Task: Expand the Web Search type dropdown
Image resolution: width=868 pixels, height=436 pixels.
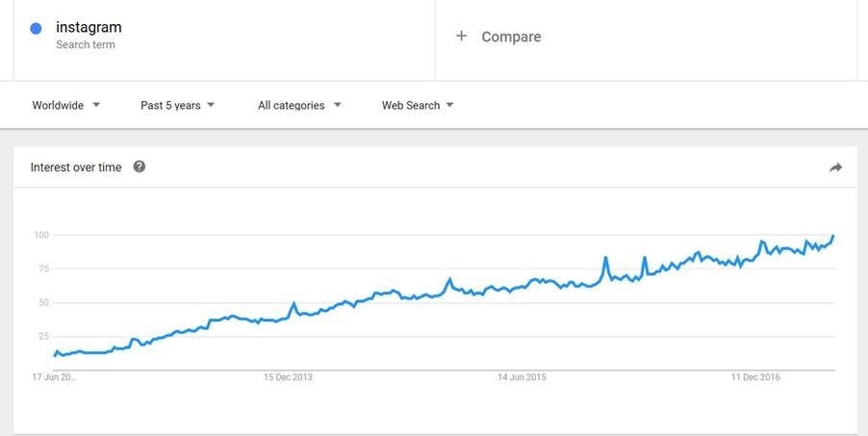Action: (x=418, y=105)
